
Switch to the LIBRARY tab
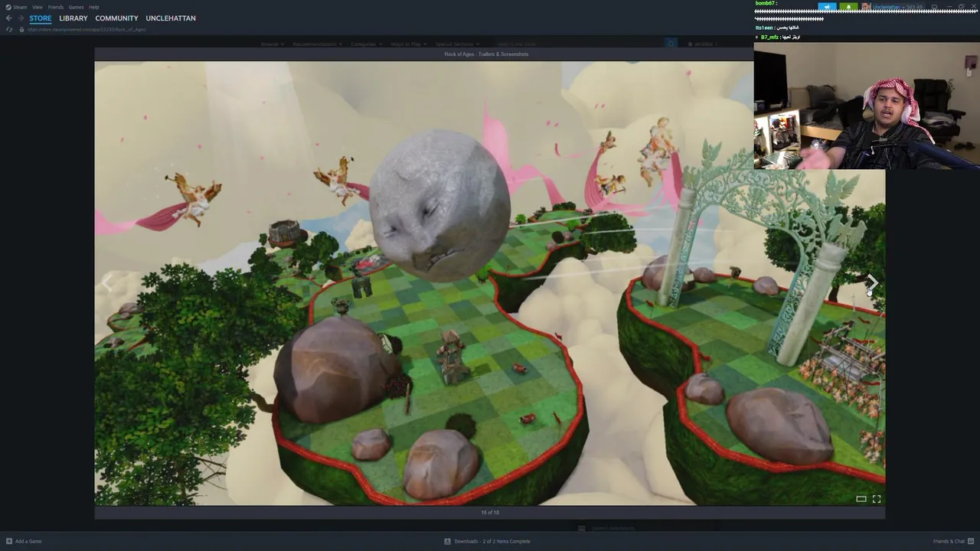(x=73, y=18)
